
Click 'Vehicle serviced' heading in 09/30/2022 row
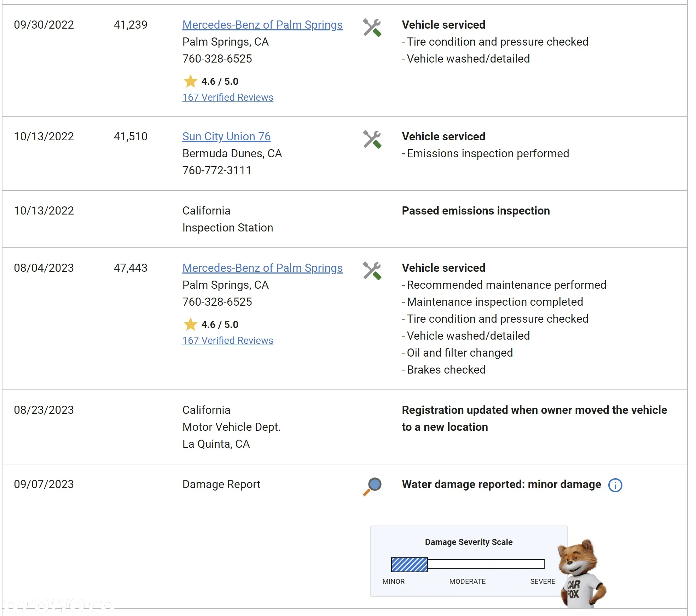(443, 25)
